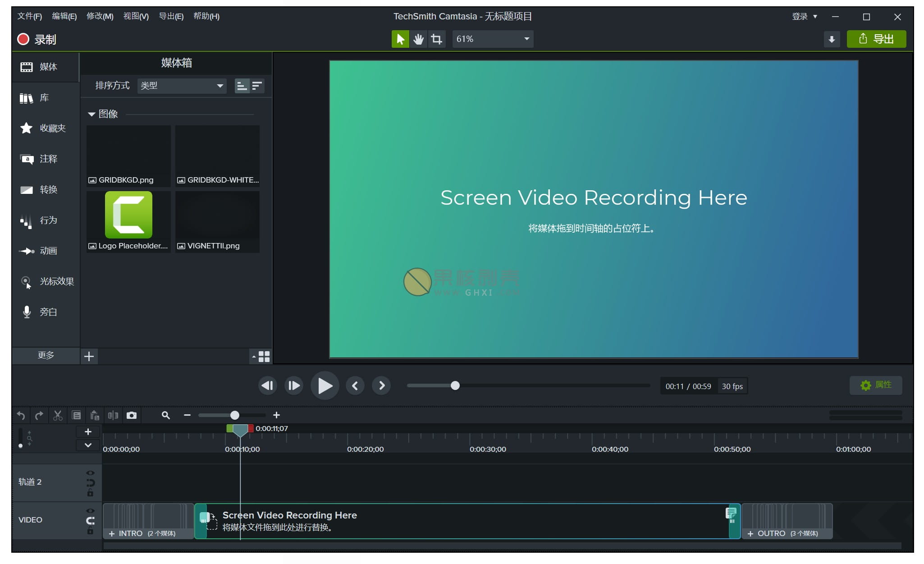Toggle the lock on 轨道 2
The height and width of the screenshot is (564, 924).
pos(90,493)
